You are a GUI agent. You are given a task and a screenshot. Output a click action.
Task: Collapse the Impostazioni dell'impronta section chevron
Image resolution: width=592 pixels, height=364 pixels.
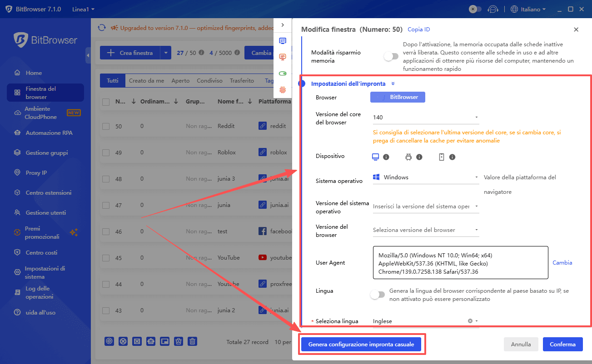(x=393, y=84)
